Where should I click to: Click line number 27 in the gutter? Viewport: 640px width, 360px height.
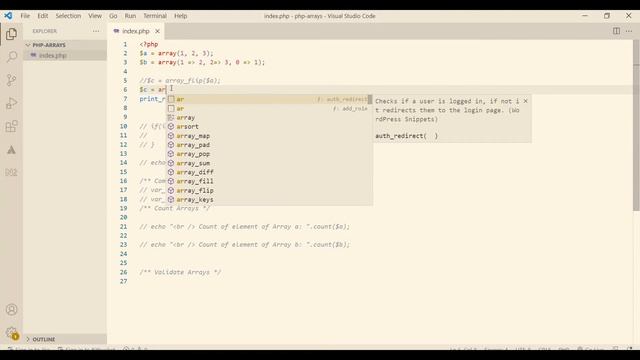pyautogui.click(x=124, y=281)
